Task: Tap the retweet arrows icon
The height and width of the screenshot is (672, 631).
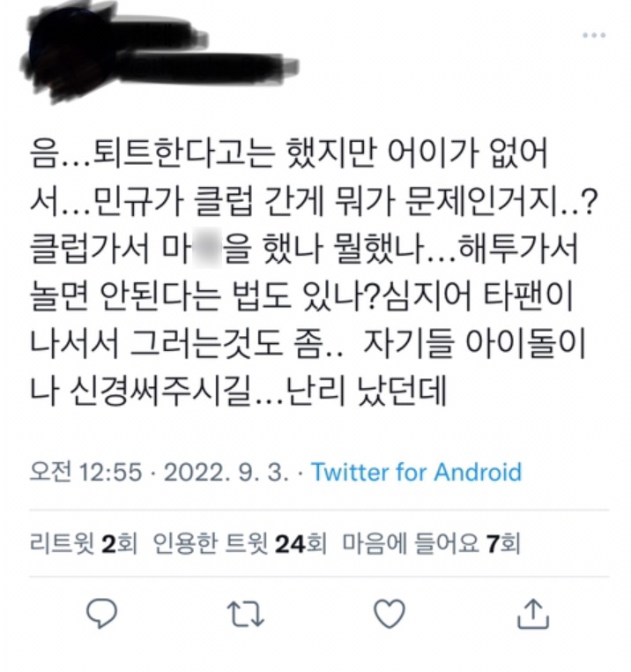Action: coord(246,614)
